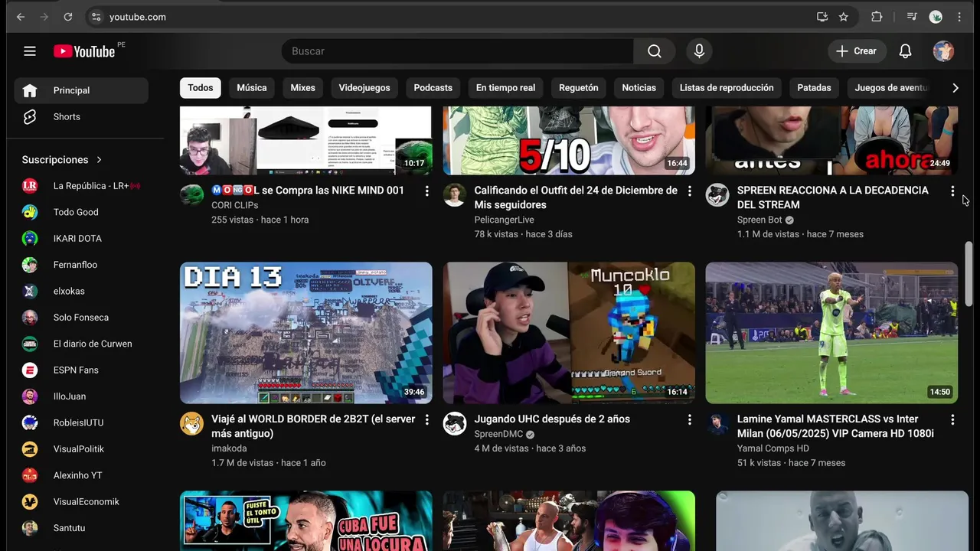Select the Patadas filter chip

click(x=814, y=88)
